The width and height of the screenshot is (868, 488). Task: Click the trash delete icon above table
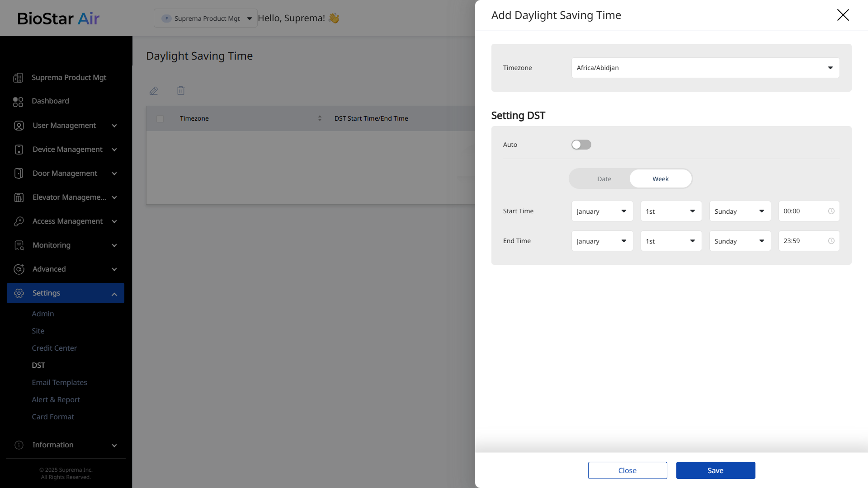pos(181,91)
